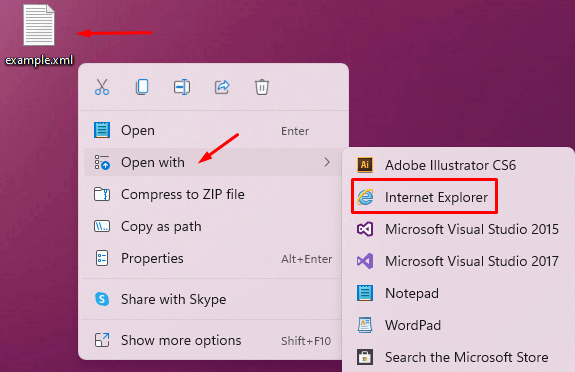Open with Microsoft Visual Studio 2017

[458, 261]
